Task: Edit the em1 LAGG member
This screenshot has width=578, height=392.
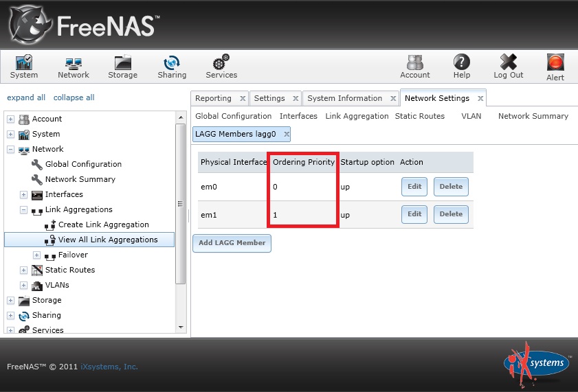Action: (x=414, y=214)
